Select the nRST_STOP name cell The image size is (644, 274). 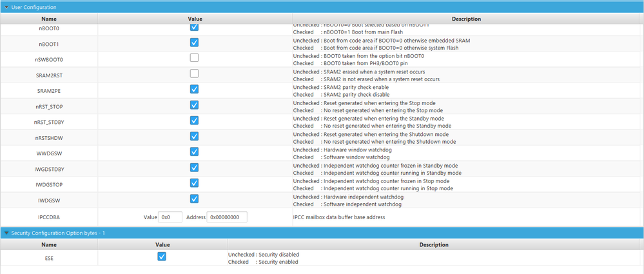coord(49,106)
